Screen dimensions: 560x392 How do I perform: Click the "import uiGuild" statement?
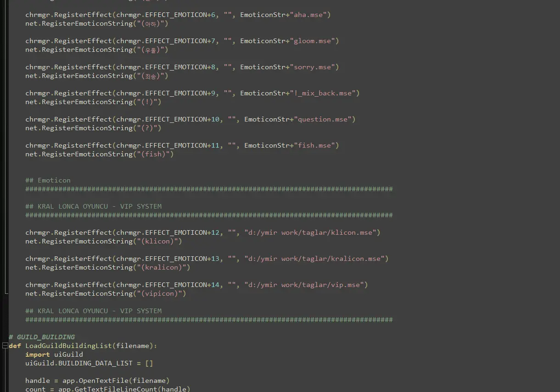click(x=54, y=354)
